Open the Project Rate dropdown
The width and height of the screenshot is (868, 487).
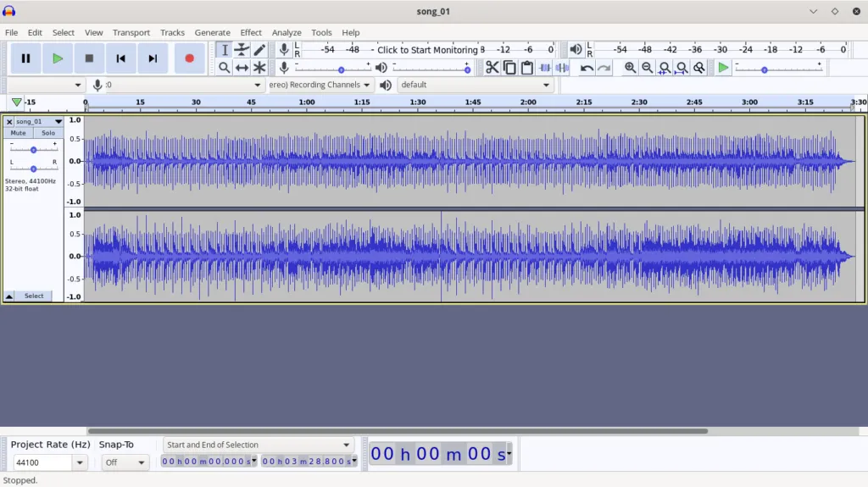point(80,462)
